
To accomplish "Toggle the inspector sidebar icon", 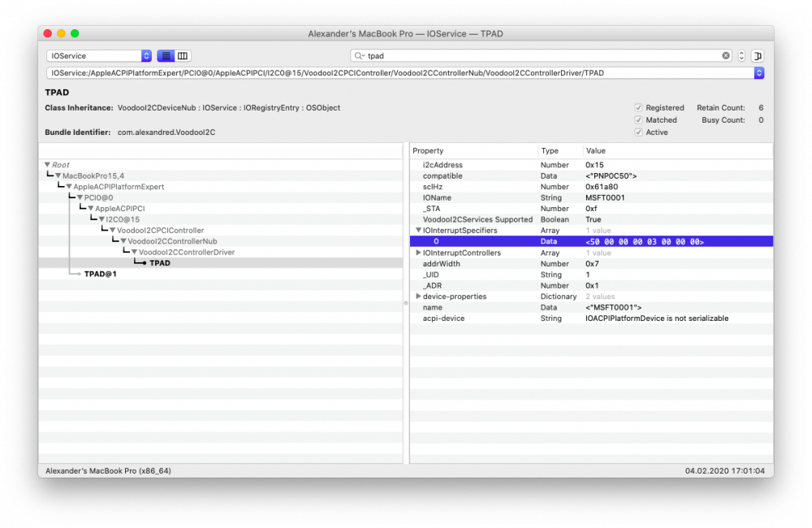I will tap(758, 55).
